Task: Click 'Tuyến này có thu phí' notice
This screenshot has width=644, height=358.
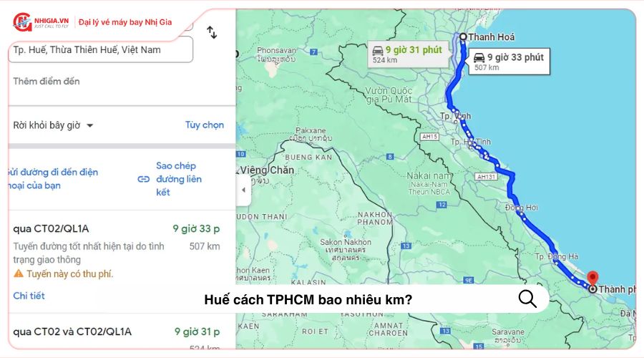Action: (70, 274)
